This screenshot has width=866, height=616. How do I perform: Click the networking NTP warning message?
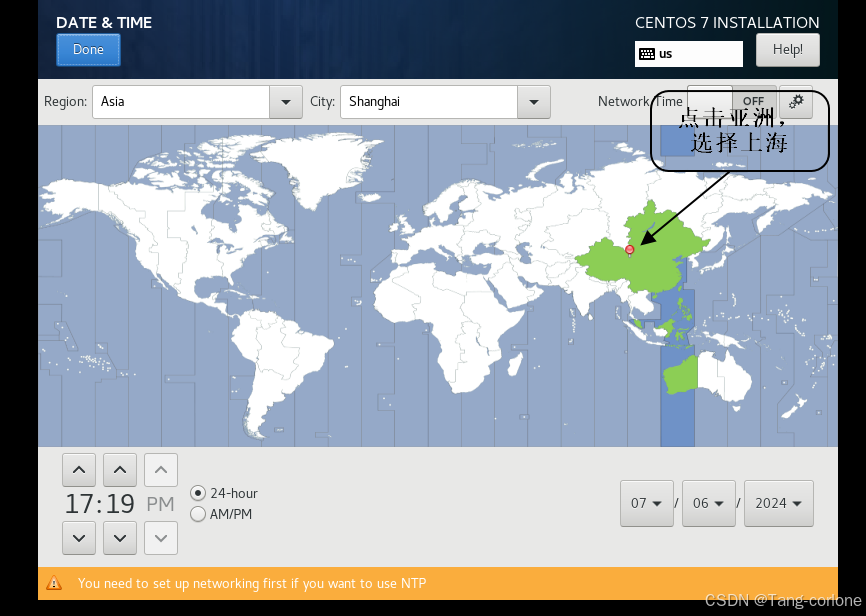tap(252, 583)
